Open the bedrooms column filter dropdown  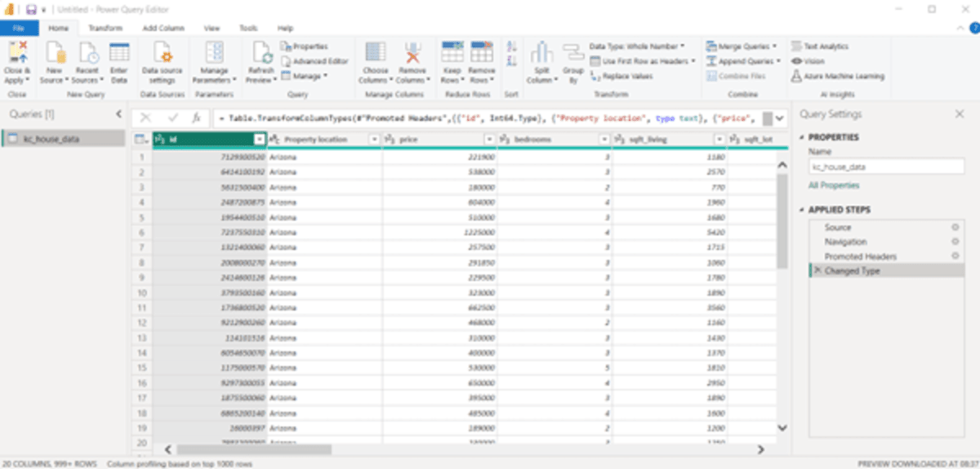point(604,140)
